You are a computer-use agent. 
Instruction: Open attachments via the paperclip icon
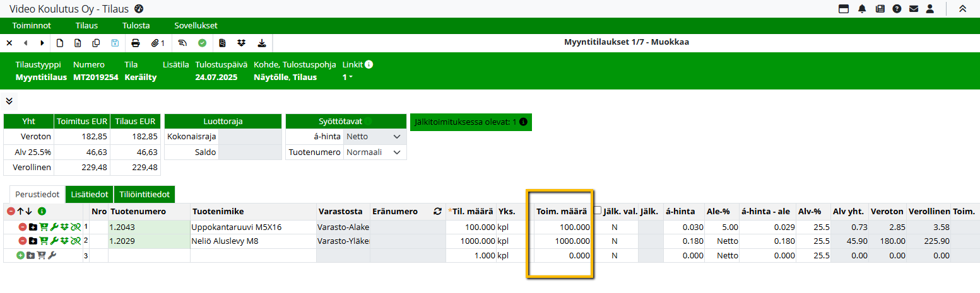click(157, 43)
